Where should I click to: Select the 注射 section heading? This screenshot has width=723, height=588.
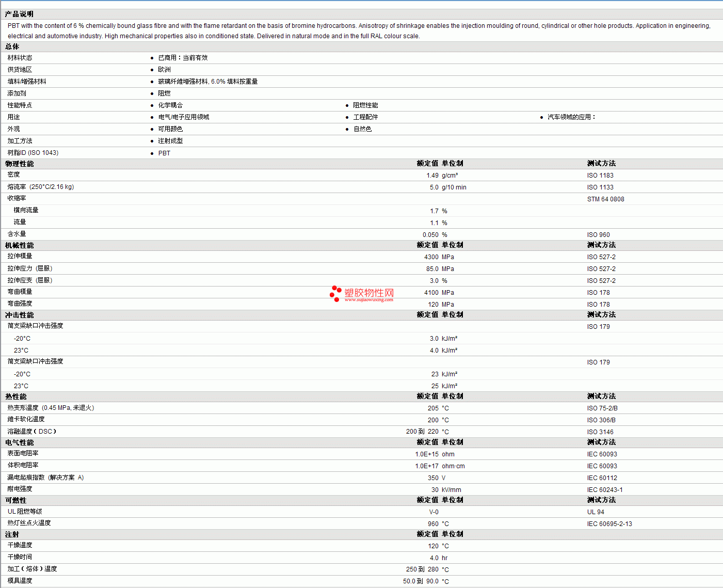[x=12, y=534]
